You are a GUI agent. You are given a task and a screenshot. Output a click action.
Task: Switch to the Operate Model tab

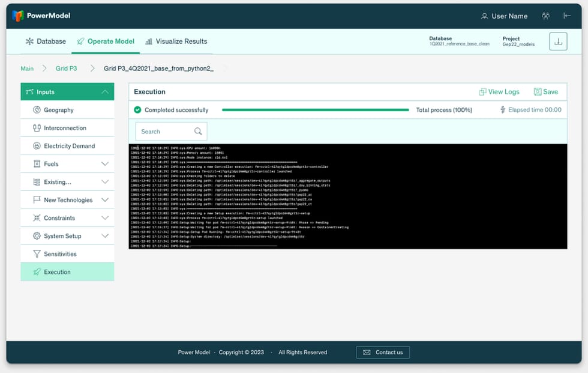pos(106,41)
